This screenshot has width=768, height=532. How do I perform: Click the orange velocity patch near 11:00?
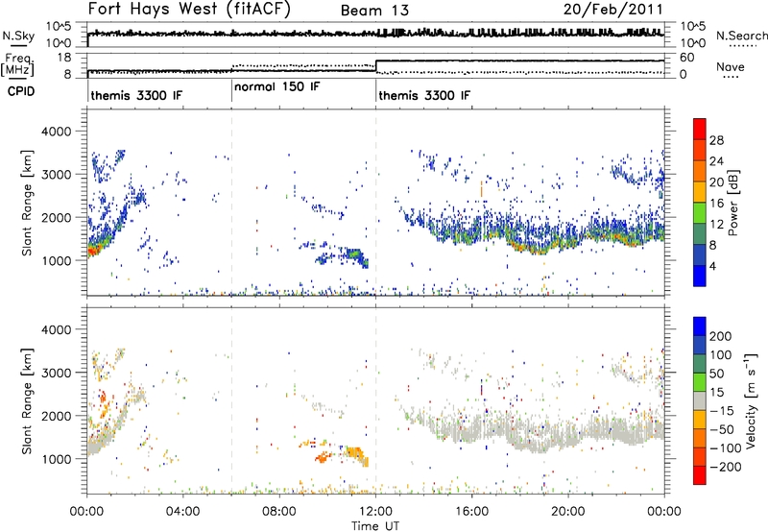[x=355, y=453]
